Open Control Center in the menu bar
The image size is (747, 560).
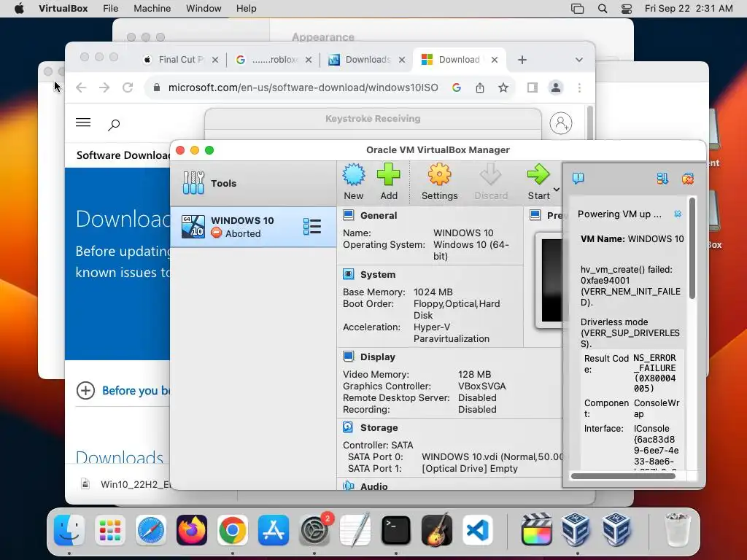click(x=627, y=9)
